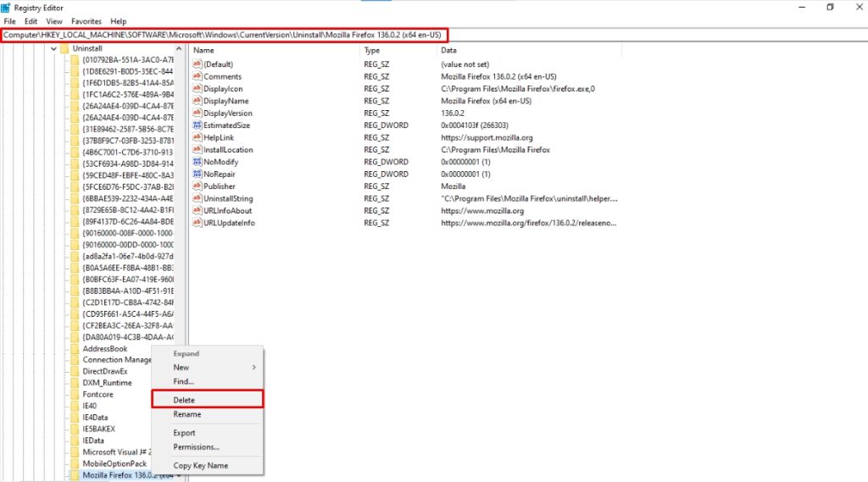Open the Edit menu
Image resolution: width=868 pixels, height=482 pixels.
point(31,21)
